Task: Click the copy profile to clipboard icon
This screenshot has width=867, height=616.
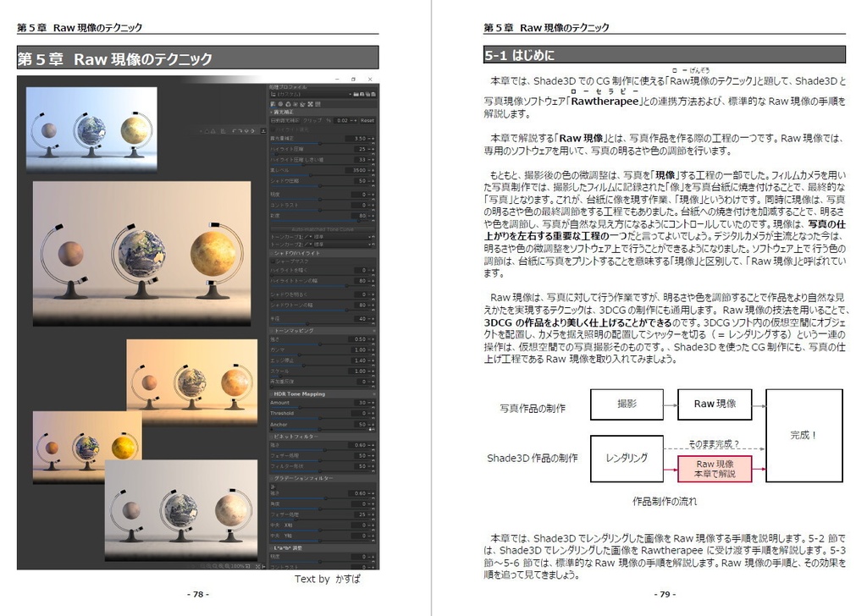Action: (368, 95)
